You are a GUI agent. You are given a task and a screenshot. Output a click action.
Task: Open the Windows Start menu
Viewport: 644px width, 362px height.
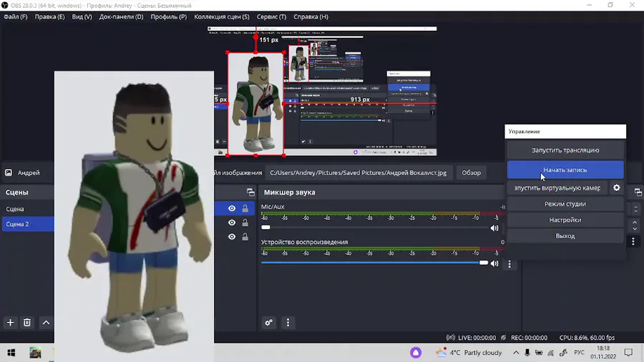pyautogui.click(x=11, y=353)
